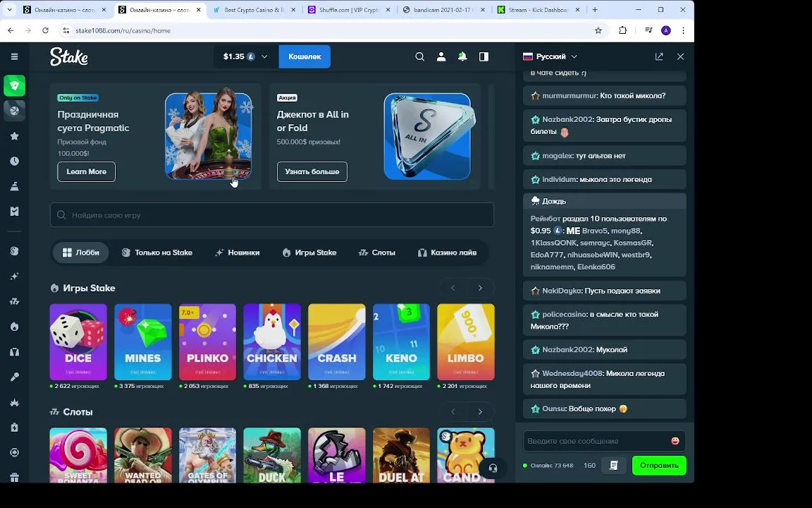Toggle the chat panel icon in header
The height and width of the screenshot is (508, 812).
pyautogui.click(x=484, y=56)
